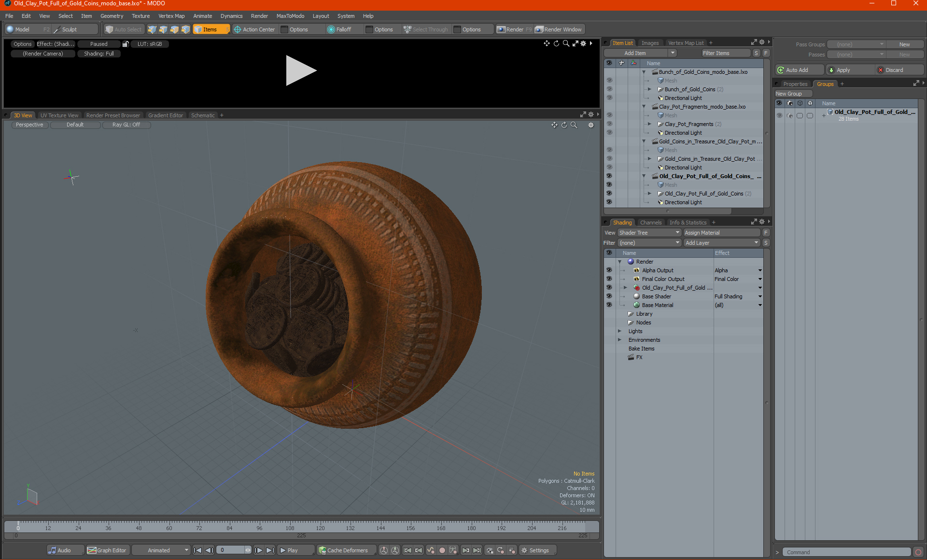This screenshot has width=927, height=560.
Task: Toggle eye of Old_Clay_Pot group in Groups
Action: click(779, 115)
